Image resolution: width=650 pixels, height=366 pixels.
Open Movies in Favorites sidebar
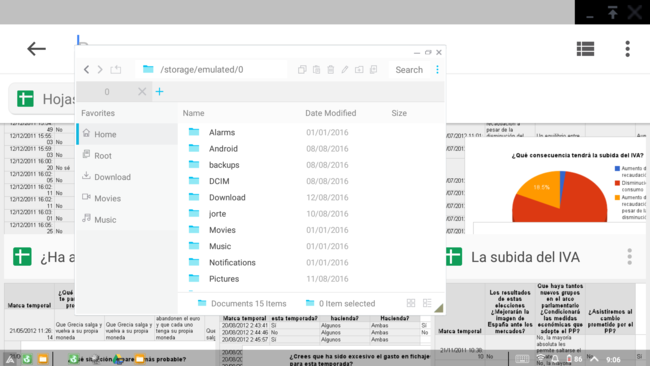click(x=127, y=198)
